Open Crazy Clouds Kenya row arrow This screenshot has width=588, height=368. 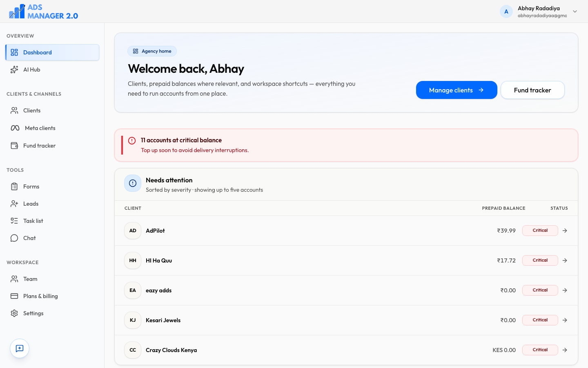565,350
